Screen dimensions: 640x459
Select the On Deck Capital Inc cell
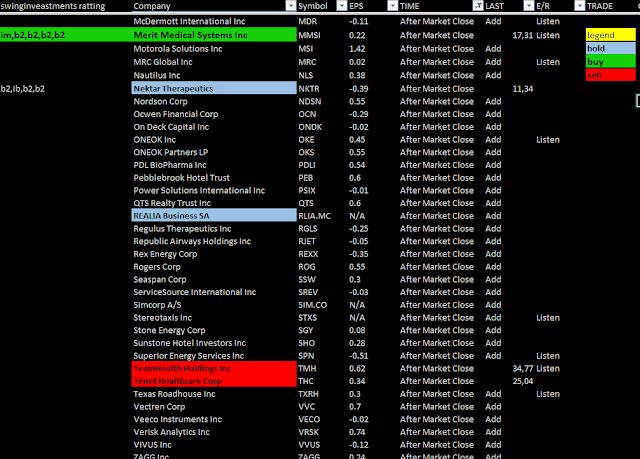tap(171, 127)
